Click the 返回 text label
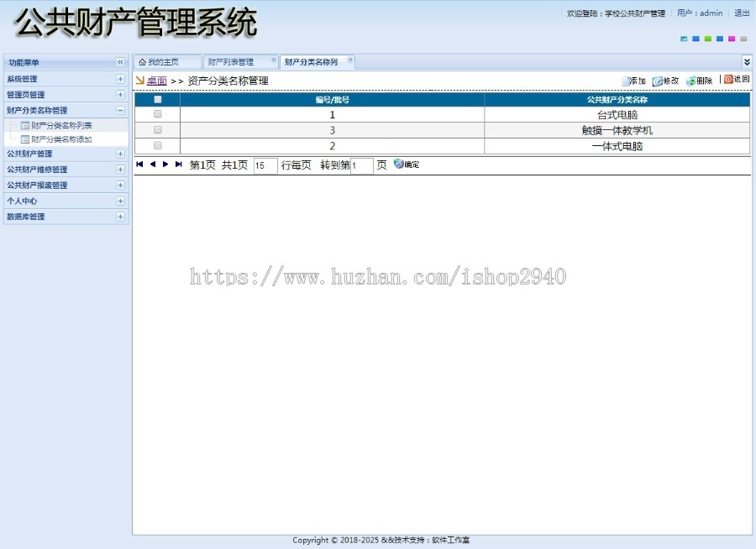 pyautogui.click(x=742, y=79)
